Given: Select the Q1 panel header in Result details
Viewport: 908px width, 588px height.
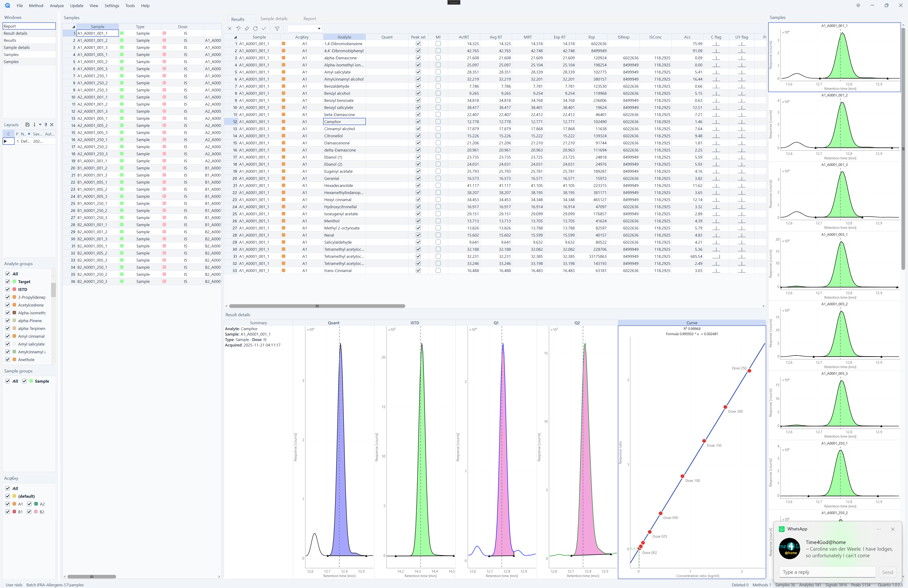Looking at the screenshot, I should pyautogui.click(x=496, y=323).
